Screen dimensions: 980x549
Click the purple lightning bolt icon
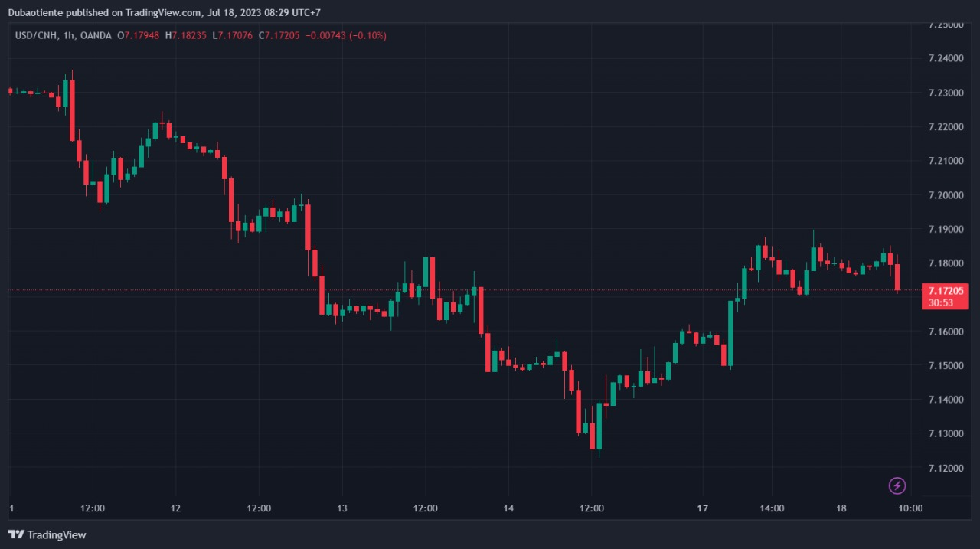pyautogui.click(x=897, y=485)
